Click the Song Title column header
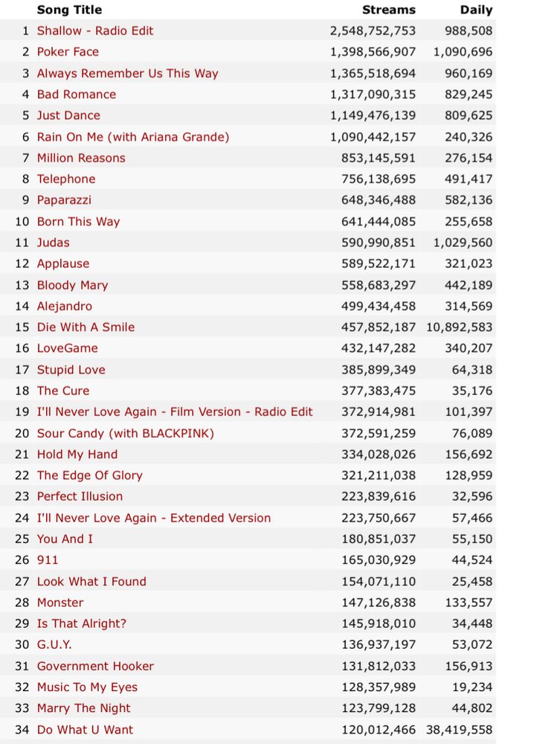The width and height of the screenshot is (560, 744). click(69, 10)
